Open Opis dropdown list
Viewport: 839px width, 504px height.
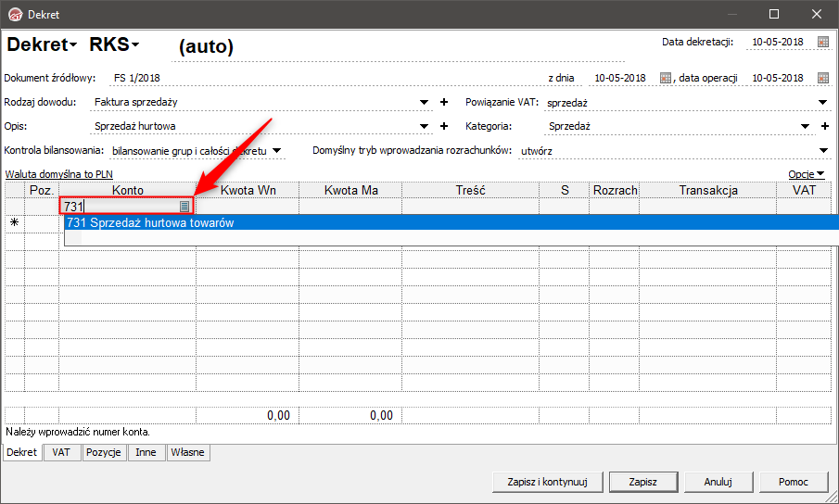pos(424,127)
